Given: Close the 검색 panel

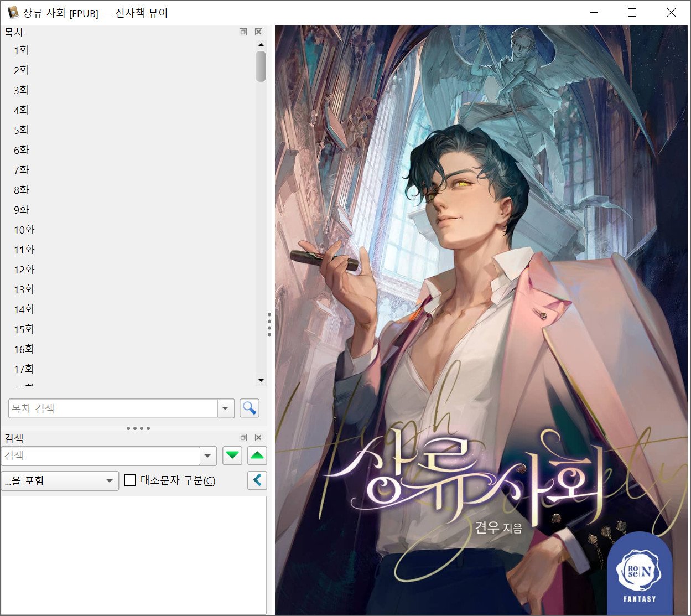Looking at the screenshot, I should point(258,437).
